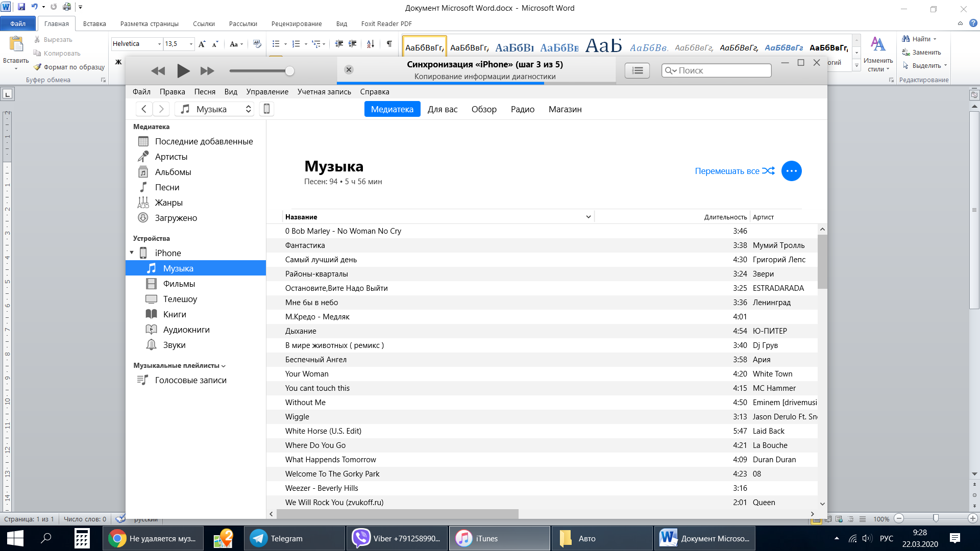
Task: Click Word Изменить стили button
Action: pos(878,55)
